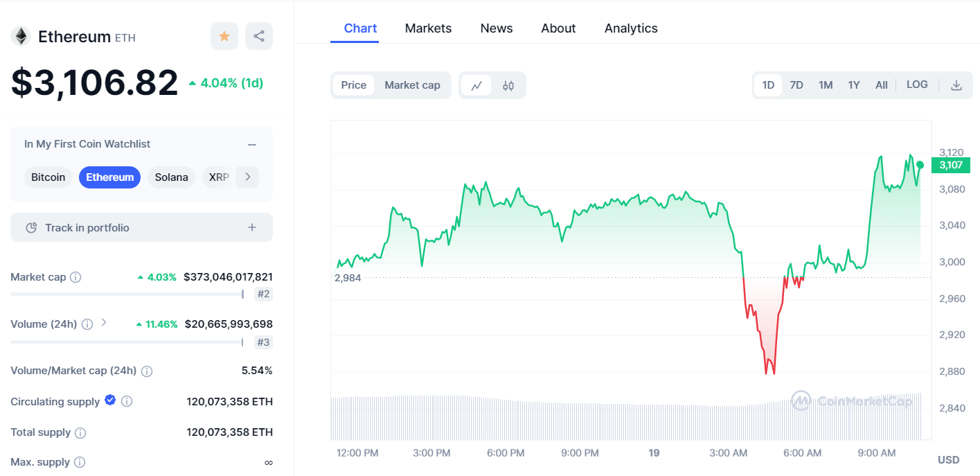
Task: Select the Price chart toggle
Action: (354, 85)
